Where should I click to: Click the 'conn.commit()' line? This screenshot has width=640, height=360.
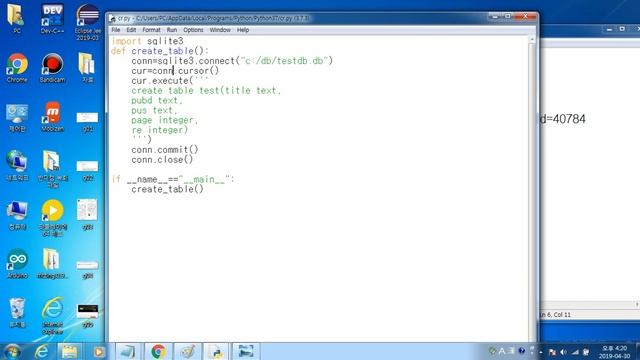[165, 149]
